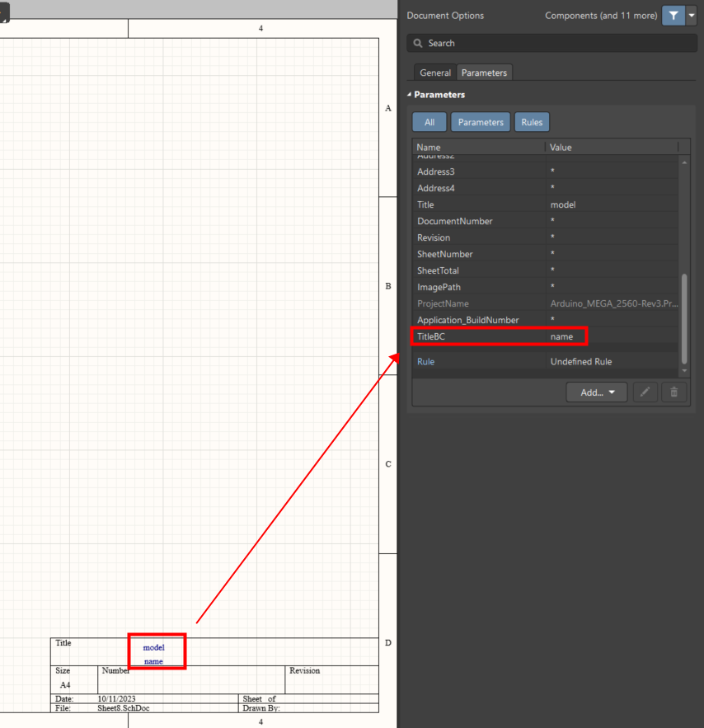This screenshot has height=728, width=704.
Task: Click the pencil edit icon
Action: [x=645, y=392]
